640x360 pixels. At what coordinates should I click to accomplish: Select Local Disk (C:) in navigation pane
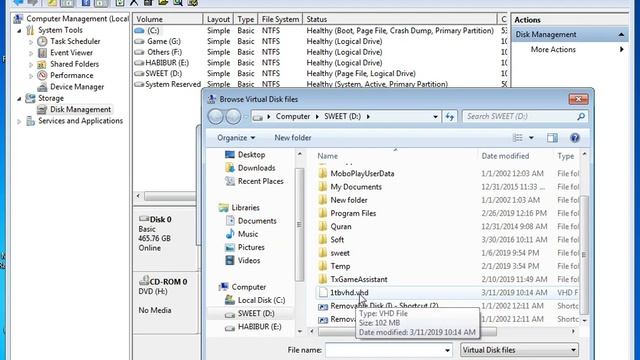261,300
